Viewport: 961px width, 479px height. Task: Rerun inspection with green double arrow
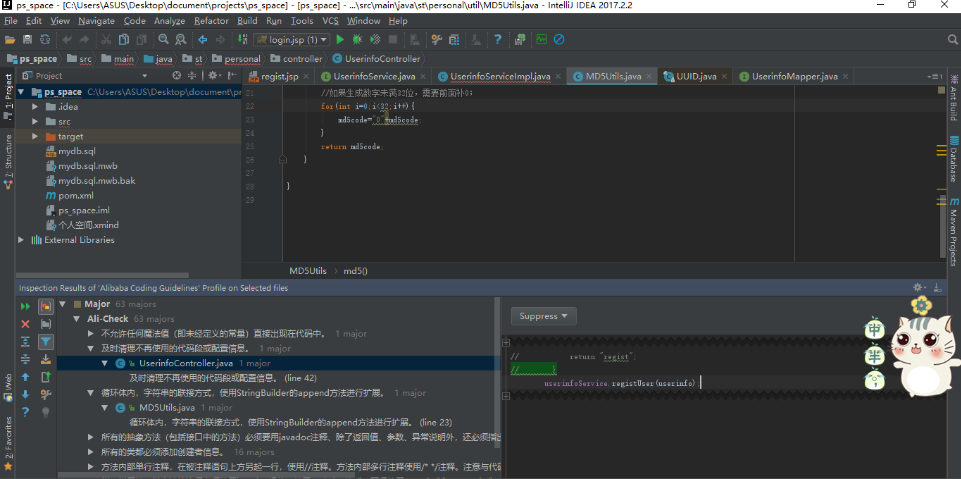[x=25, y=306]
